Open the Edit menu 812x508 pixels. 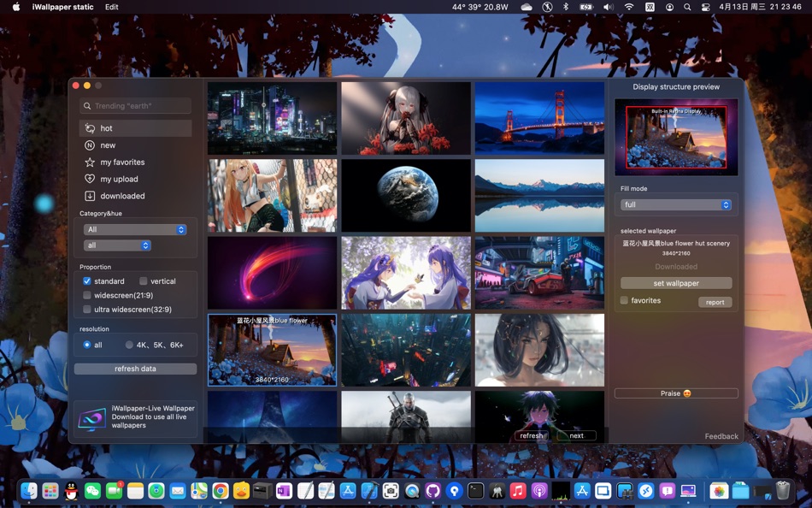[x=112, y=7]
